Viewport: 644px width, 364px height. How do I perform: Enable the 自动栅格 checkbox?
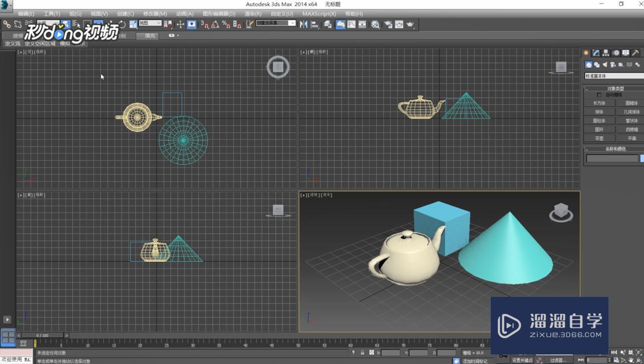coord(599,95)
